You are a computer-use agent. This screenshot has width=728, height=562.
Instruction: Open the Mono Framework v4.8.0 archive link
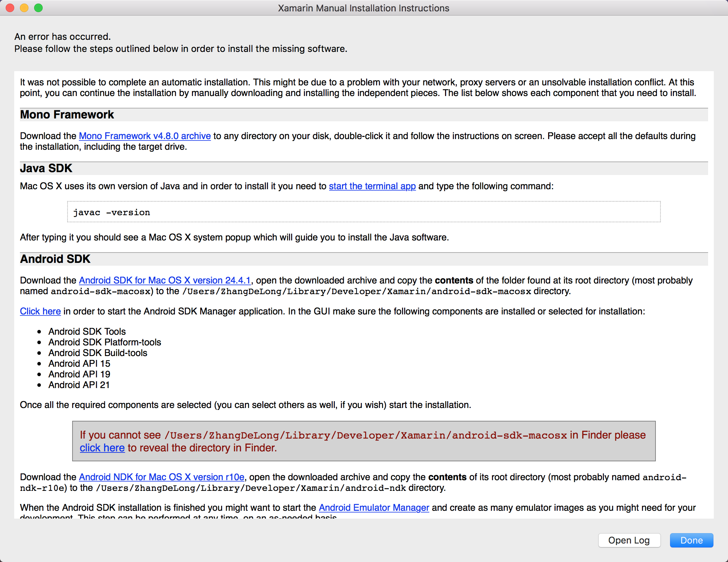click(145, 136)
